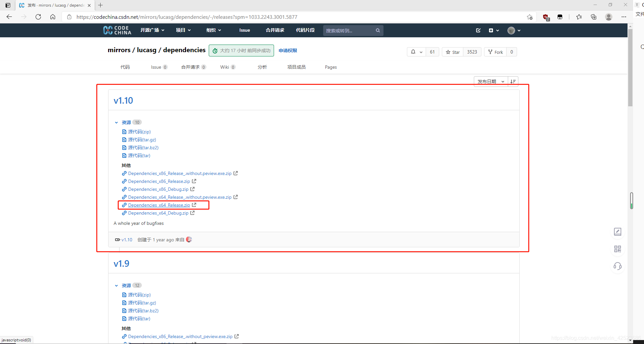Toggle sort direction button
644x344 pixels.
click(x=513, y=82)
